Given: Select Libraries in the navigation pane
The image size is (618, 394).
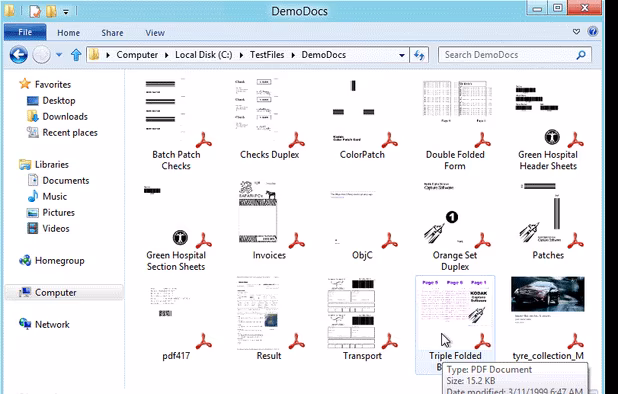Looking at the screenshot, I should 52,164.
